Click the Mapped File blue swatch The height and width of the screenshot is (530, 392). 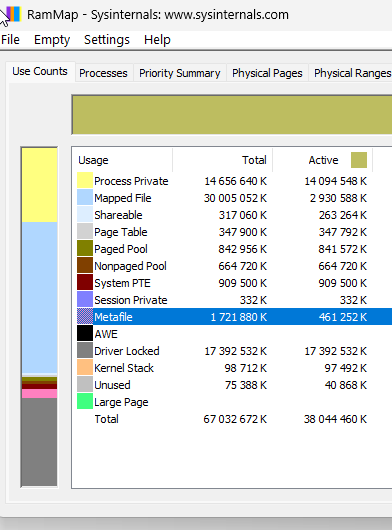pyautogui.click(x=85, y=197)
